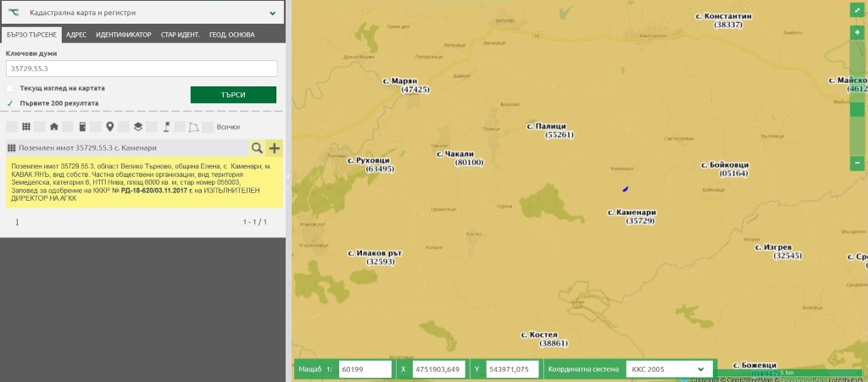Expand 'Кадастрална карта и регистри' dropdown
Screen dimensions: 868x382
pyautogui.click(x=272, y=14)
